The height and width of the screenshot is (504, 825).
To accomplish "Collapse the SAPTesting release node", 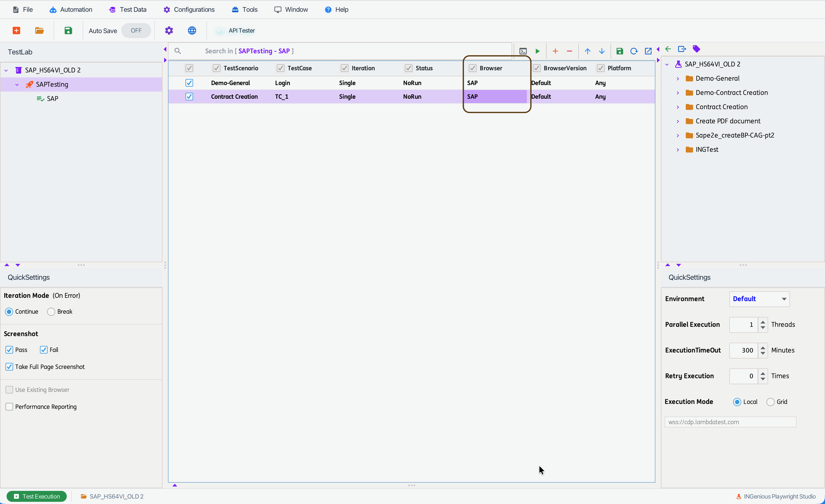I will (x=17, y=85).
